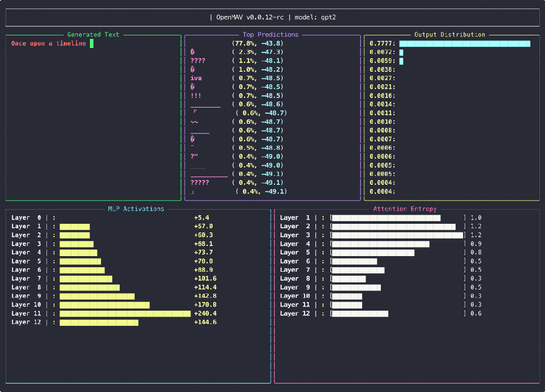This screenshot has width=545, height=392.
Task: Click the OpenMAV v0.0.12-rc title text
Action: click(250, 17)
